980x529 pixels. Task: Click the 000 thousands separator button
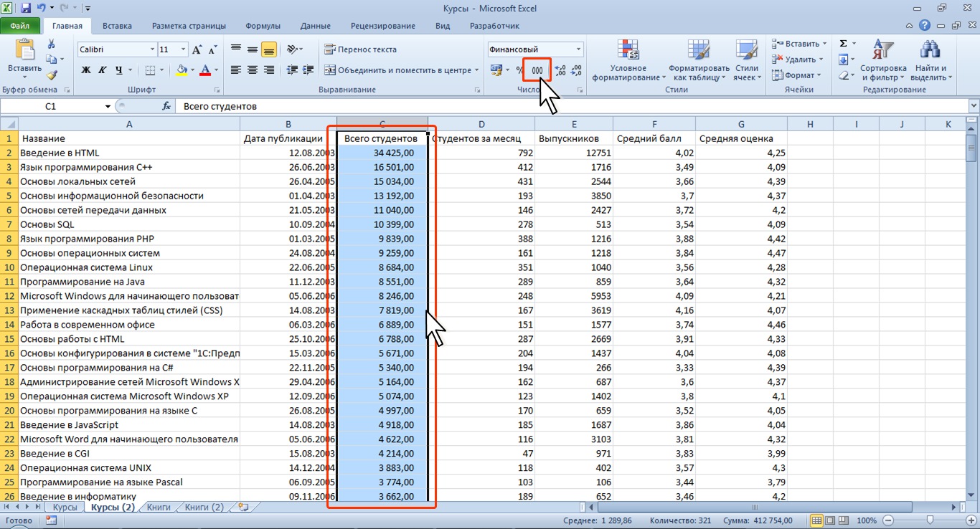pos(537,70)
